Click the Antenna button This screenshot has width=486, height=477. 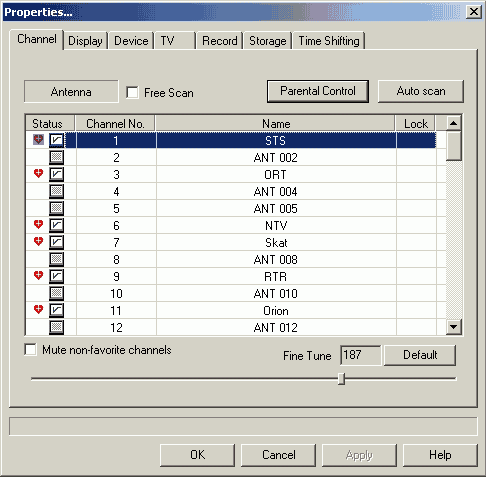[71, 92]
